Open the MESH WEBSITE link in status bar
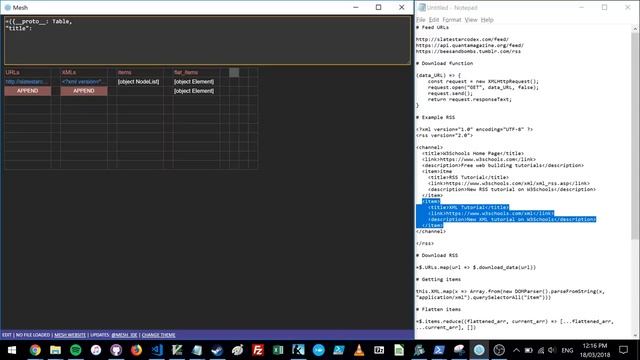The image size is (640, 360). (x=70, y=335)
